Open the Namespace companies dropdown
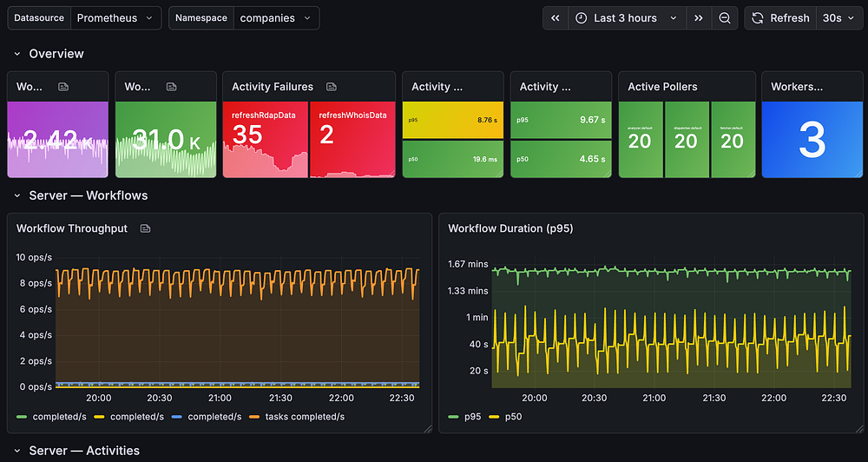Viewport: 868px width, 462px height. pyautogui.click(x=275, y=18)
